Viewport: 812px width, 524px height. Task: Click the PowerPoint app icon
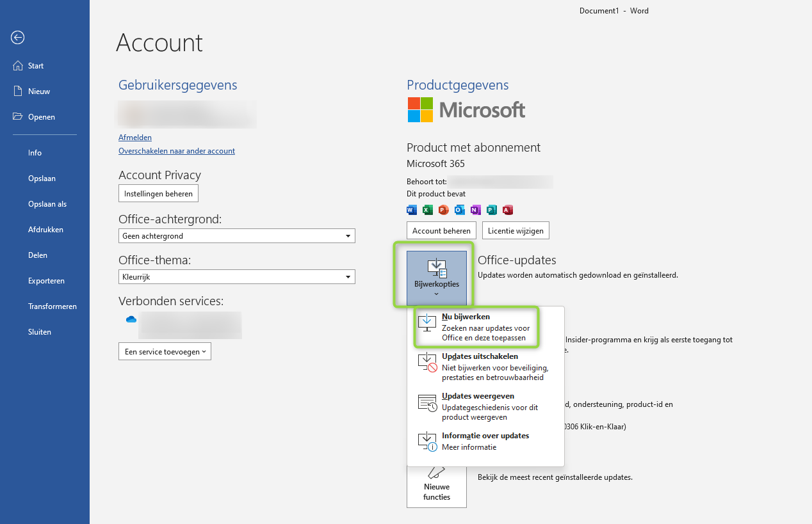coord(444,210)
